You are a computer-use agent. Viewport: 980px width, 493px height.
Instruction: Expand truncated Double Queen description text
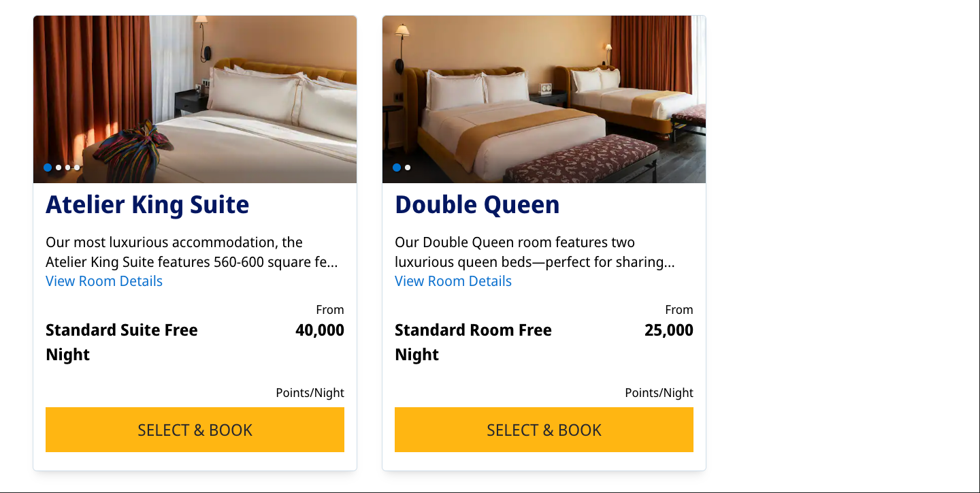(x=535, y=252)
